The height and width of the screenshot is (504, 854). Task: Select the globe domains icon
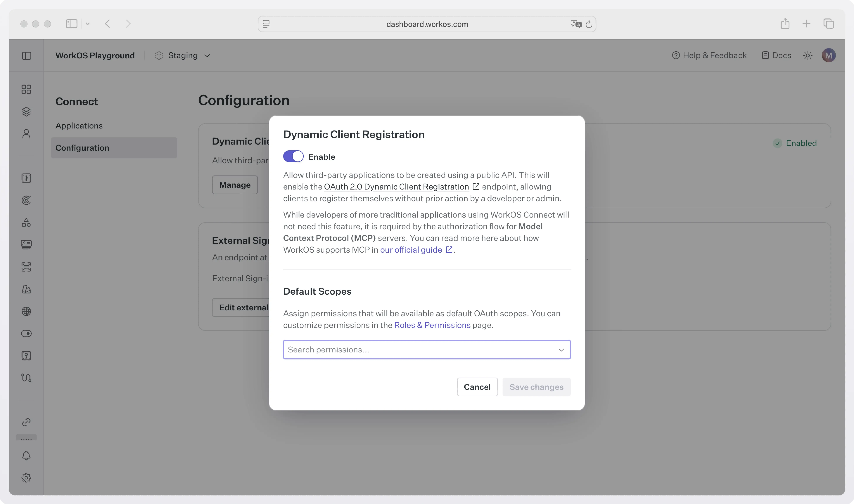point(26,311)
